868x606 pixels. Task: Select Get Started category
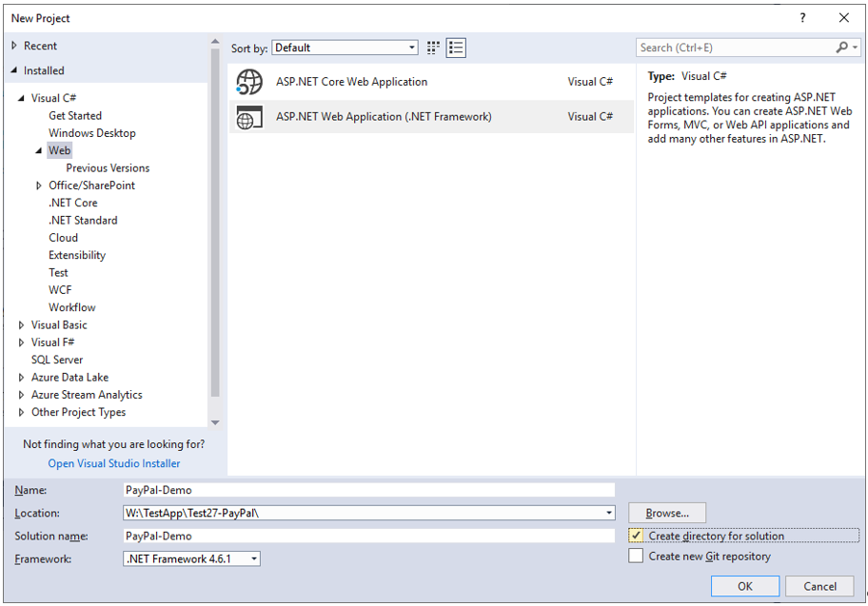[x=75, y=116]
